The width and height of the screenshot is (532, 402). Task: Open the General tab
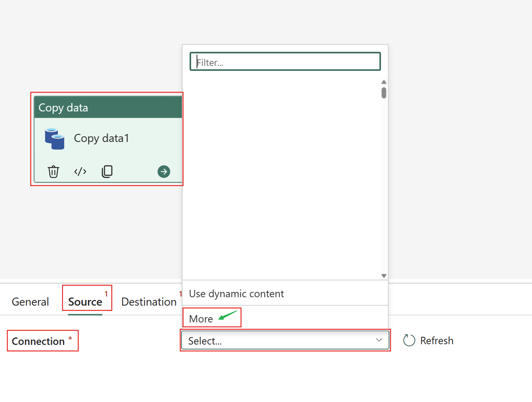click(x=30, y=302)
